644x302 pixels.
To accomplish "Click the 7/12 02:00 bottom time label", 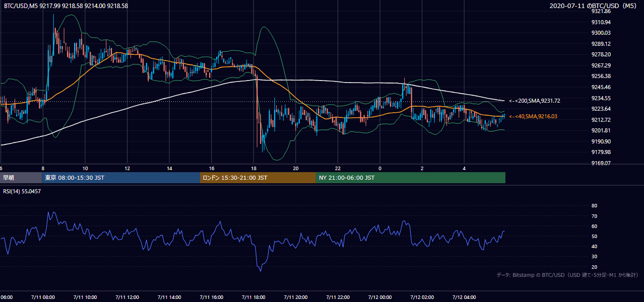I will 422,297.
